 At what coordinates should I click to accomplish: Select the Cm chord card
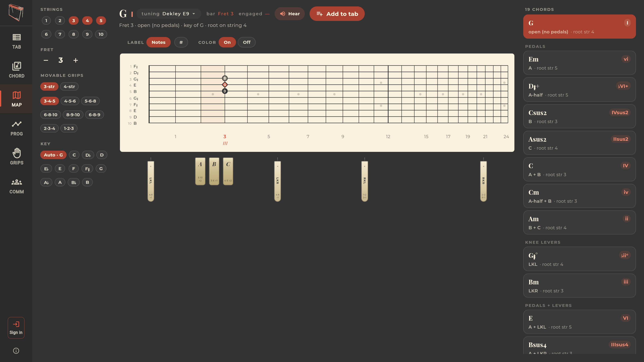coord(580,196)
